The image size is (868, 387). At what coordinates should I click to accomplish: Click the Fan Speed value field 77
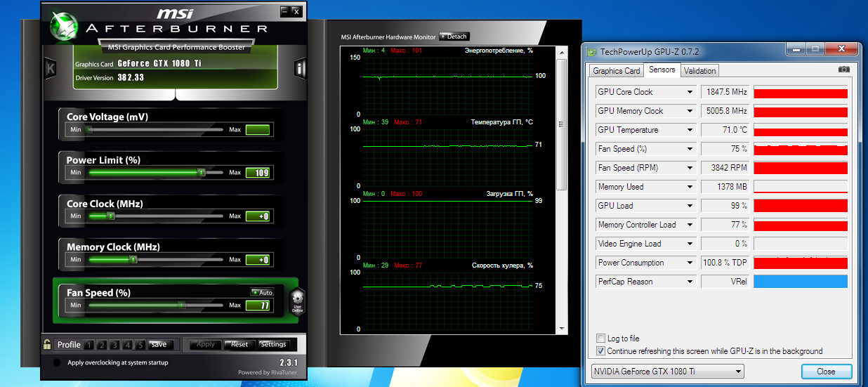(258, 306)
